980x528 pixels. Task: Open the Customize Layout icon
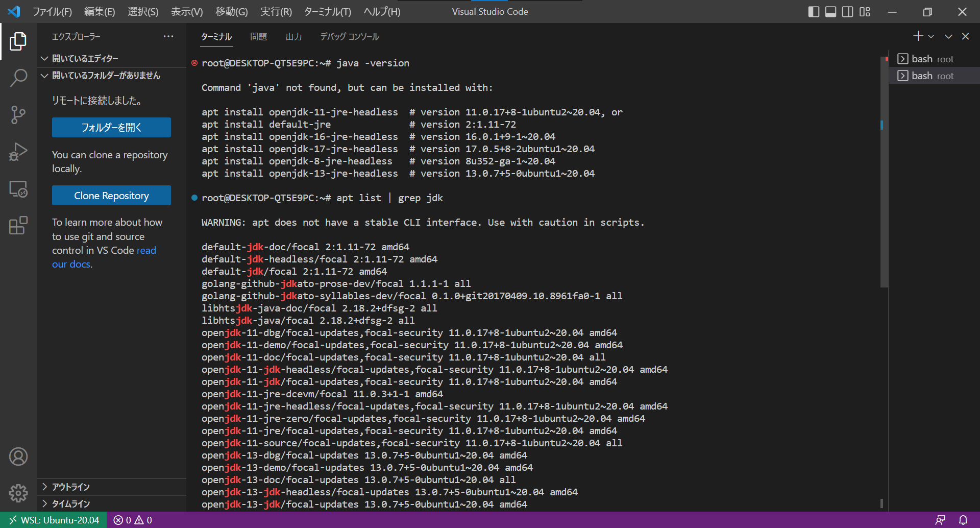click(x=865, y=11)
